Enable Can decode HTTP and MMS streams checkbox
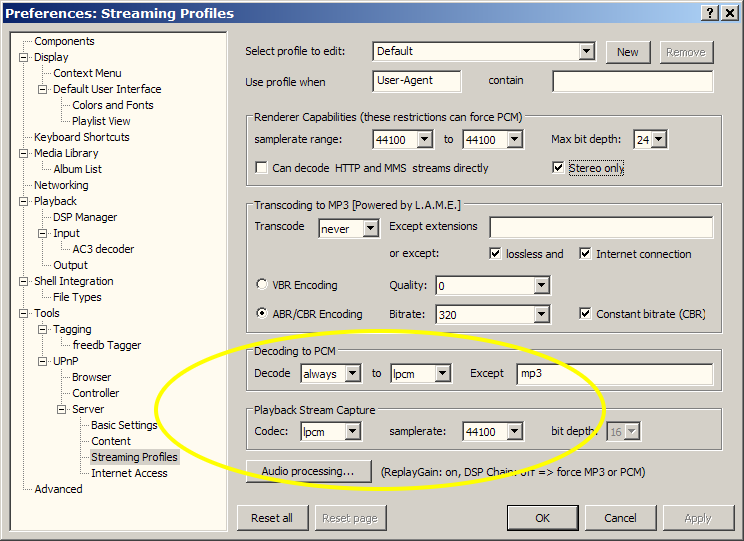The width and height of the screenshot is (744, 541). click(x=261, y=168)
